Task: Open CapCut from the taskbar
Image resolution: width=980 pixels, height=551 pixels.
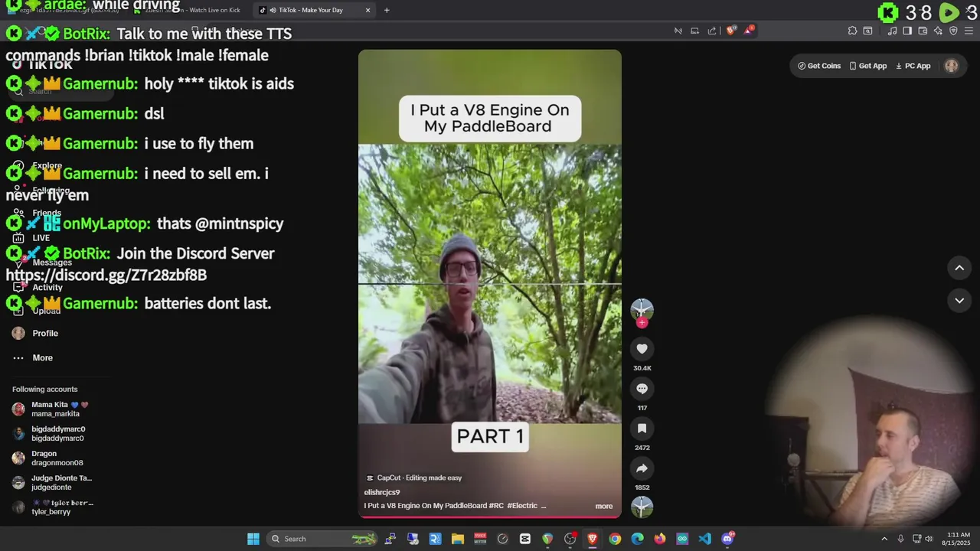Action: [525, 539]
